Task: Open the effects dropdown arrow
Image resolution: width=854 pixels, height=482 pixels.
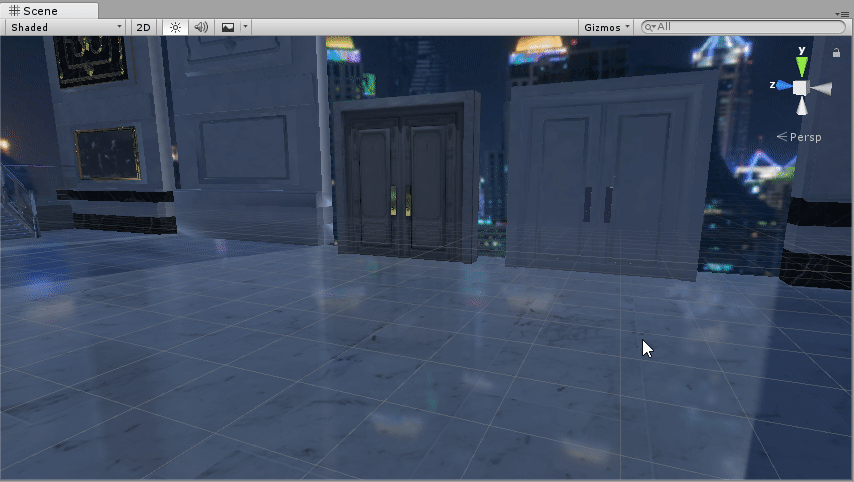Action: pyautogui.click(x=245, y=27)
